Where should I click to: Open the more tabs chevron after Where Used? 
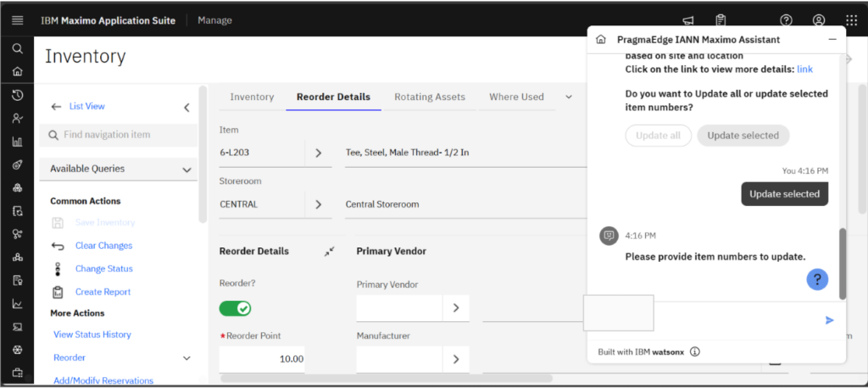569,97
